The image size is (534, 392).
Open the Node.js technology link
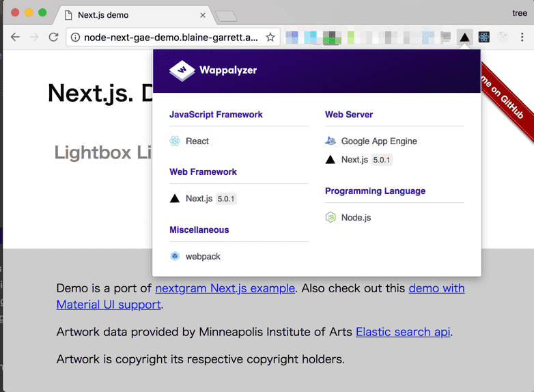[x=356, y=217]
